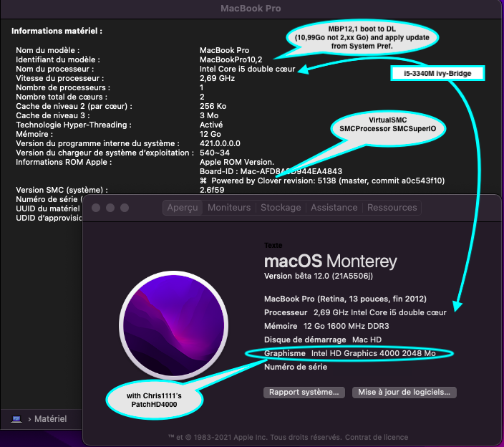
Task: Click the laptop icon in path bar
Action: click(16, 419)
